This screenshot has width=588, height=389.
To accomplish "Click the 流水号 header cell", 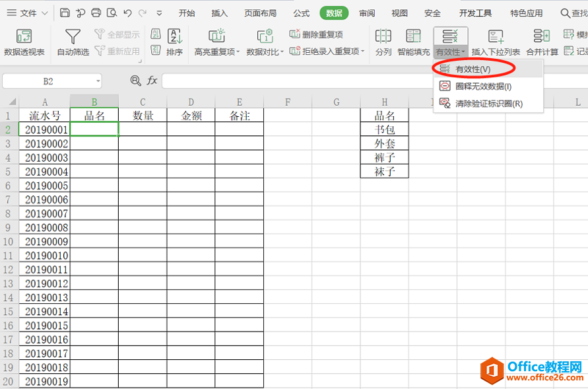I will click(x=44, y=116).
